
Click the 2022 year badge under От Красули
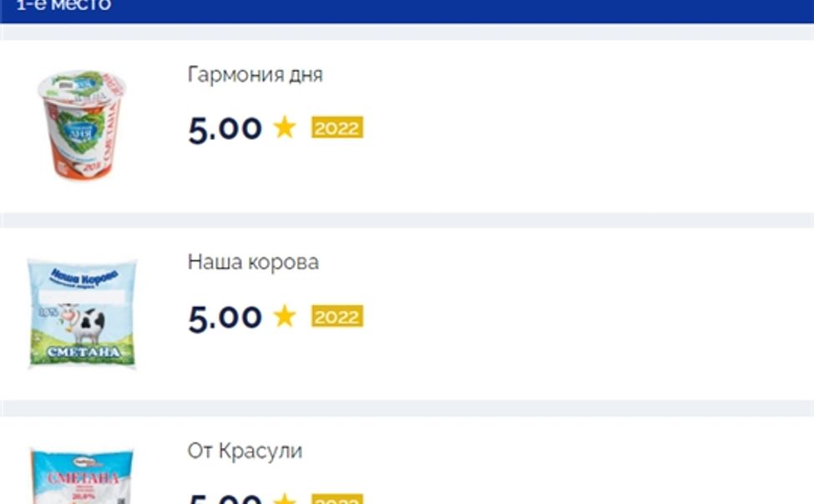point(336,500)
